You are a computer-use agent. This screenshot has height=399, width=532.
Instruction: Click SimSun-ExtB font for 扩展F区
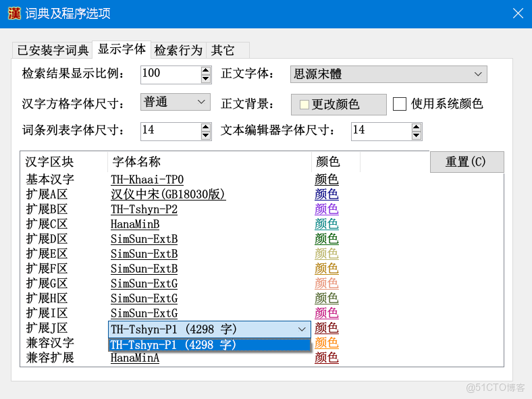(144, 269)
